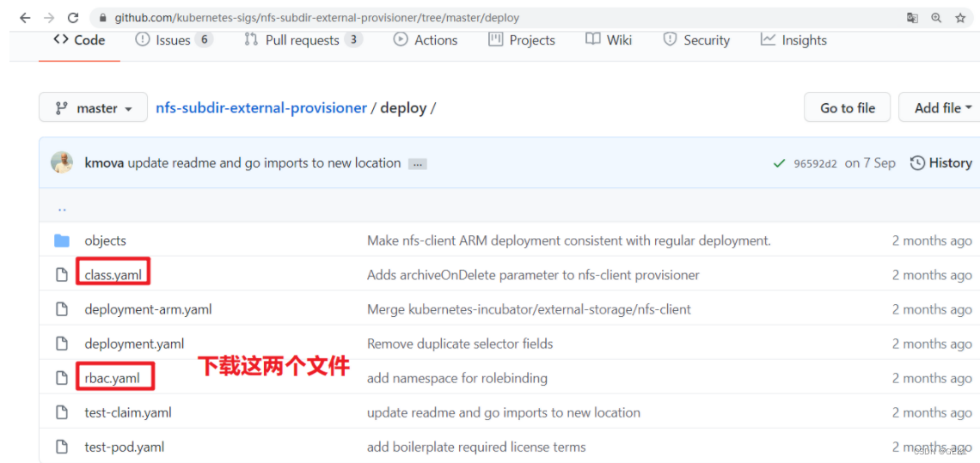The image size is (980, 463).
Task: Open test-claim.yaml file
Action: (x=128, y=412)
